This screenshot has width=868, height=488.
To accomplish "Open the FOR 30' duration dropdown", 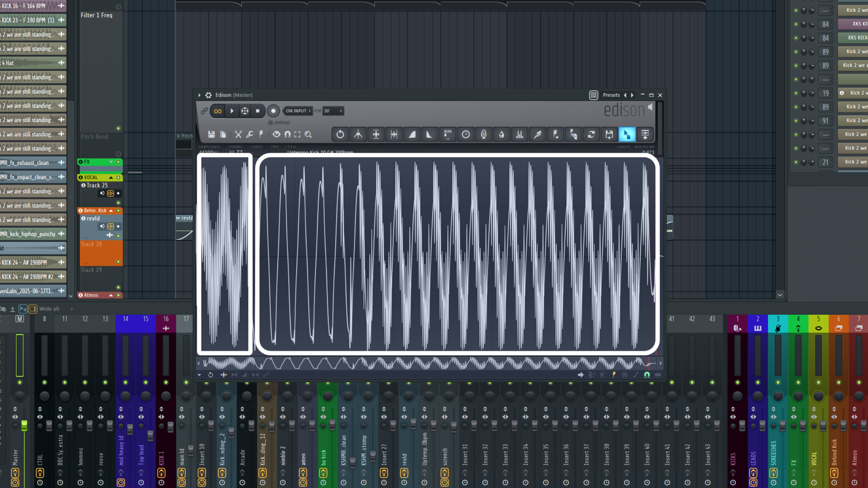I will click(333, 111).
